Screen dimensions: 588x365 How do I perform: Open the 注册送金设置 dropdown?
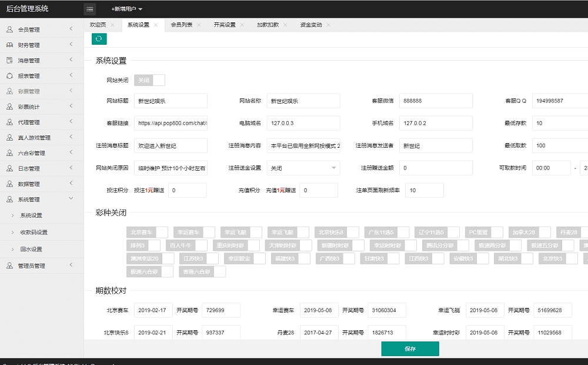(x=303, y=168)
